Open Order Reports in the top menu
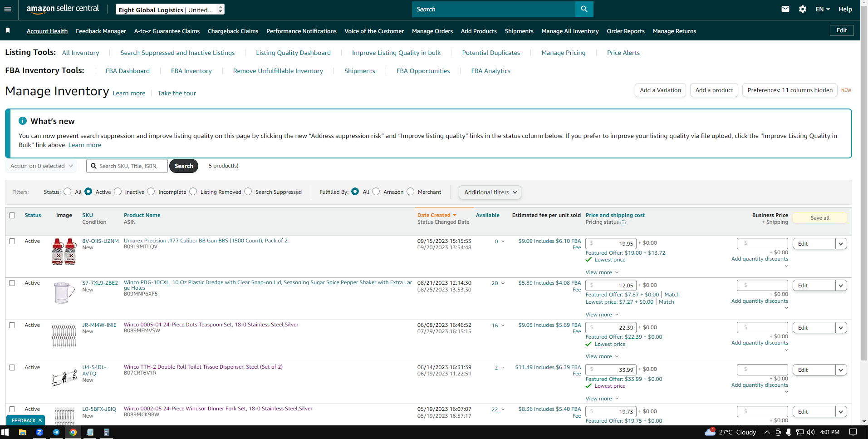This screenshot has width=868, height=439. 626,31
